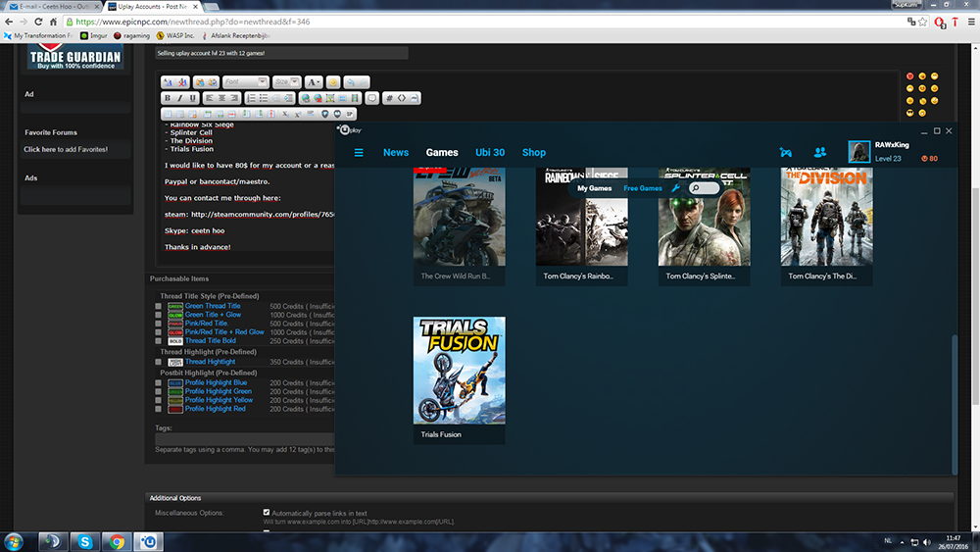Click the Superscript icon in the editor
This screenshot has height=552, width=980.
coord(298,114)
